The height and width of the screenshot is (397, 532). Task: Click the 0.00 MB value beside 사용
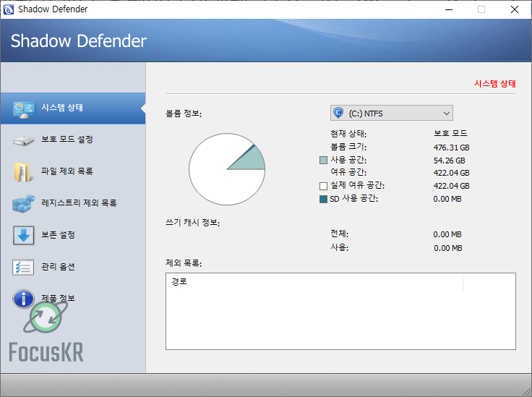[448, 248]
